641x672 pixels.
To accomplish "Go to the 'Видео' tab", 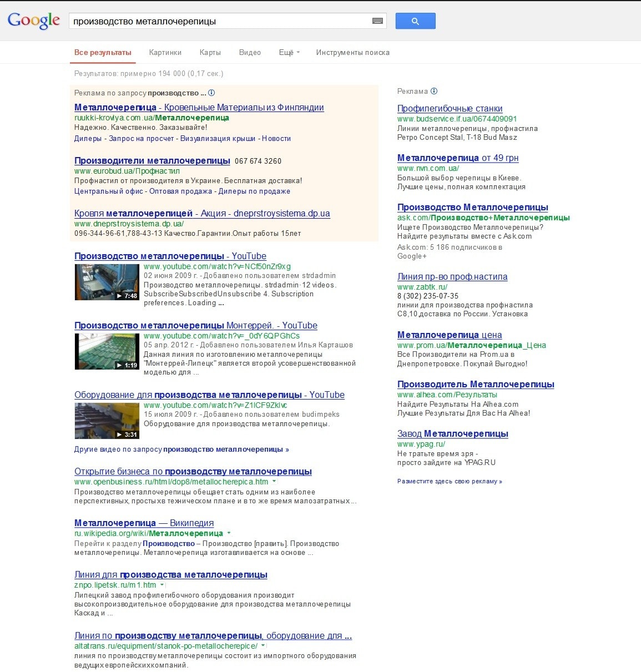I will point(250,52).
